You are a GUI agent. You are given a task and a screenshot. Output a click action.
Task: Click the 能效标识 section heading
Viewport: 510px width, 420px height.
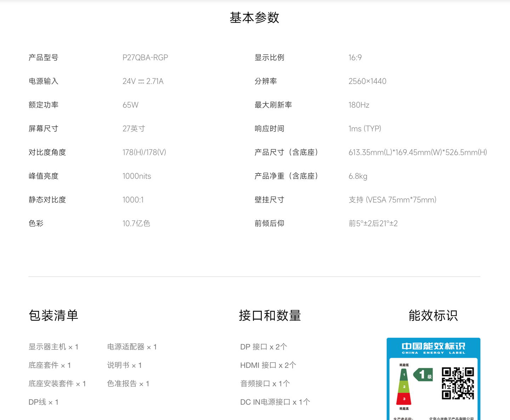coord(433,316)
